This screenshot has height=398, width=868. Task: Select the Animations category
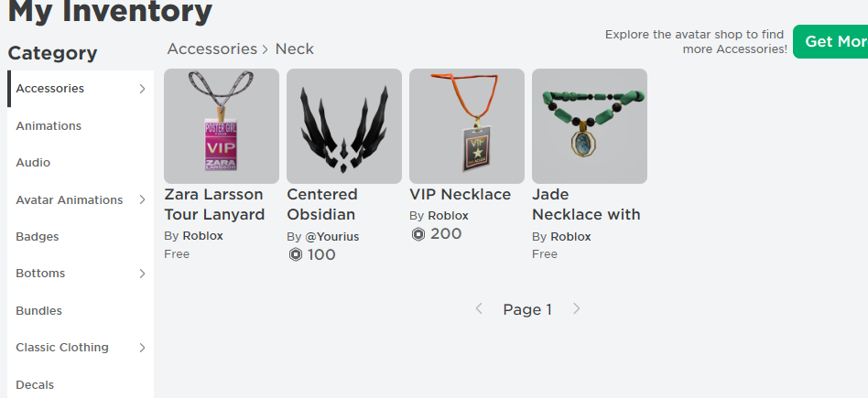click(49, 126)
